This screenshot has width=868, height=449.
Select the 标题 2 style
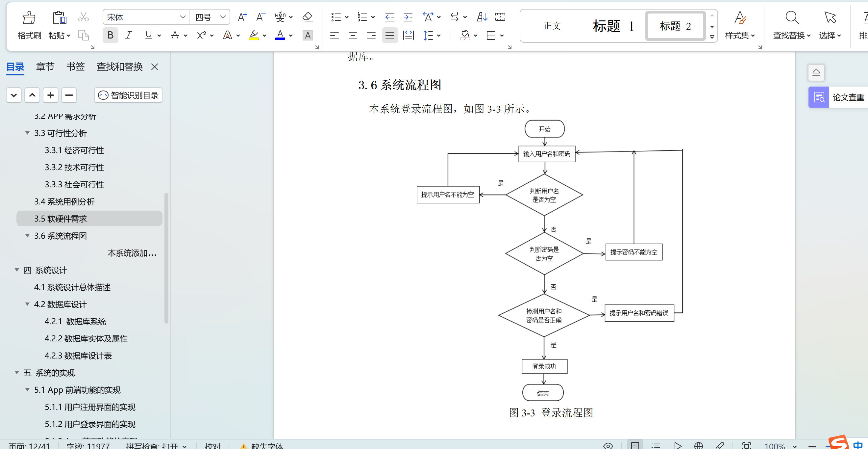tap(675, 26)
